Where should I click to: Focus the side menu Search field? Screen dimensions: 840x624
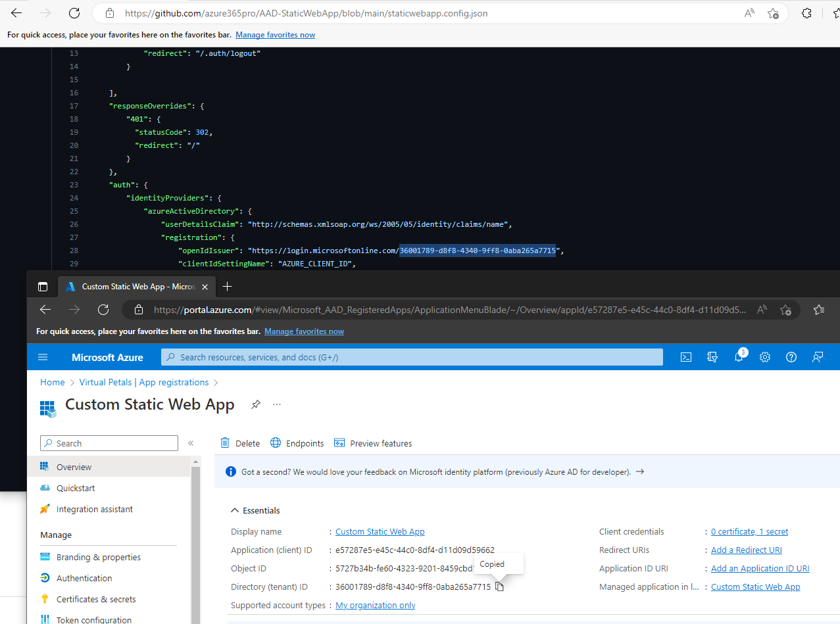point(109,443)
